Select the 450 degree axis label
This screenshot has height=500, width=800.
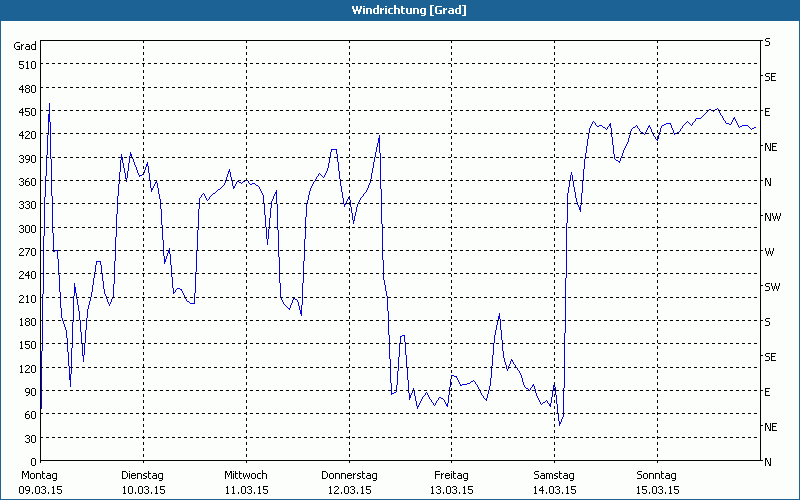28,112
